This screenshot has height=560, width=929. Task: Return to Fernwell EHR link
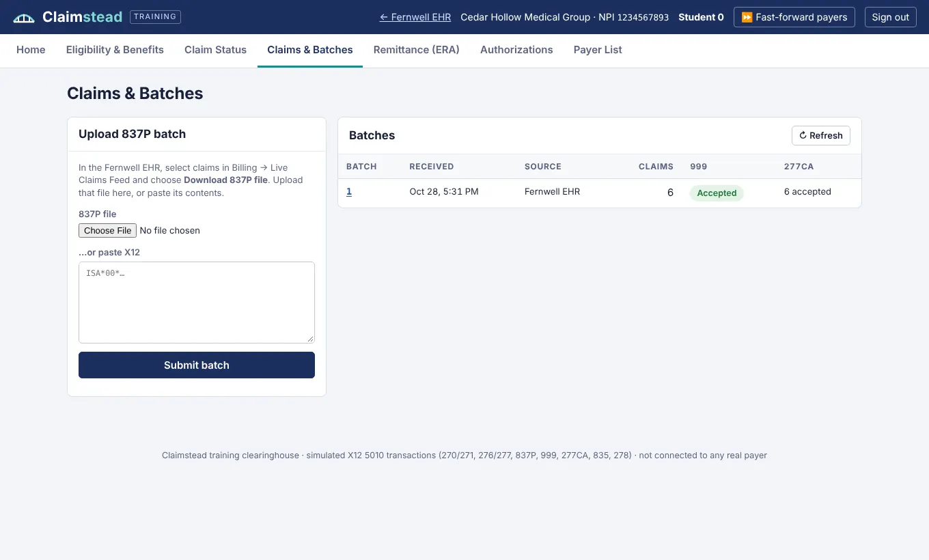point(415,17)
